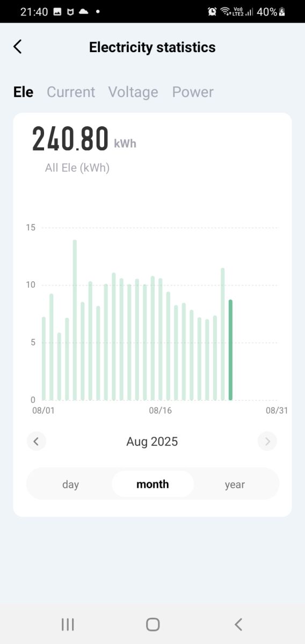The width and height of the screenshot is (305, 644).
Task: Tap the back arrow beside Electricity statistics
Action: point(17,47)
